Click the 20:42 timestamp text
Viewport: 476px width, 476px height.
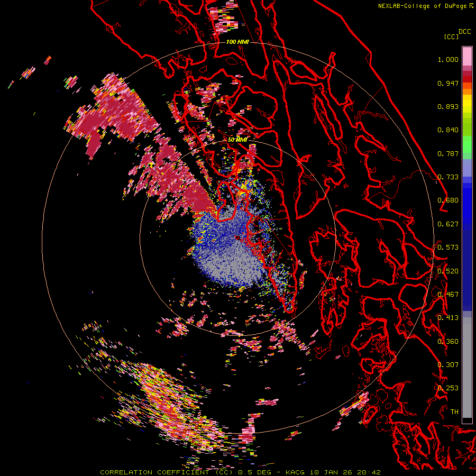pos(369,472)
